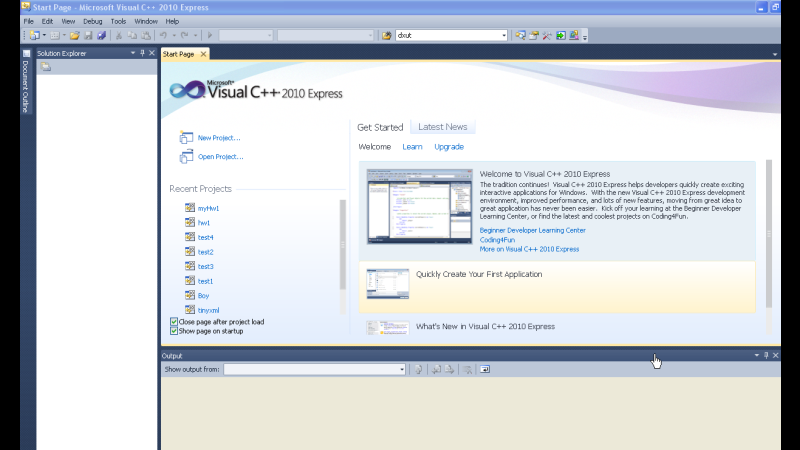The image size is (800, 450).
Task: Open the Tools menu
Action: 118,21
